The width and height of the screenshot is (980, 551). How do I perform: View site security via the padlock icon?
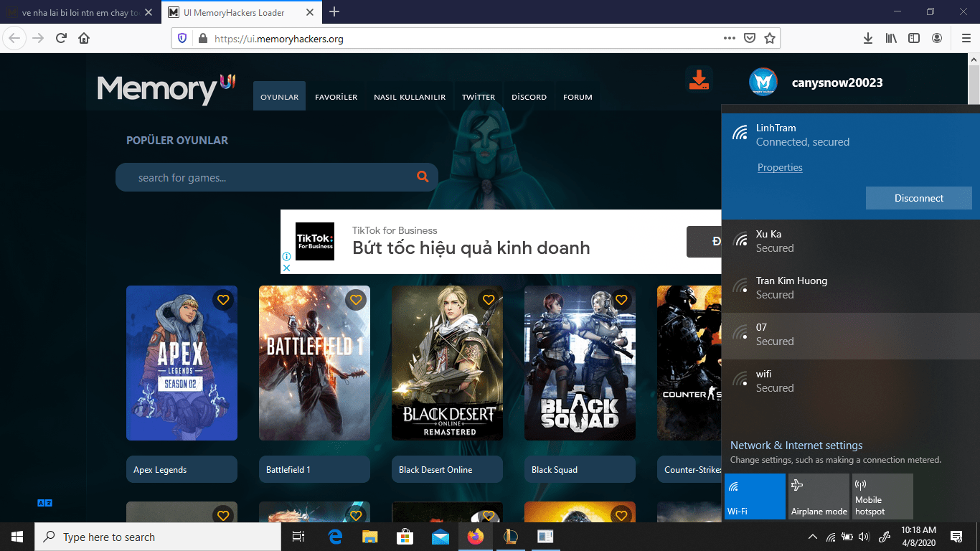(202, 39)
